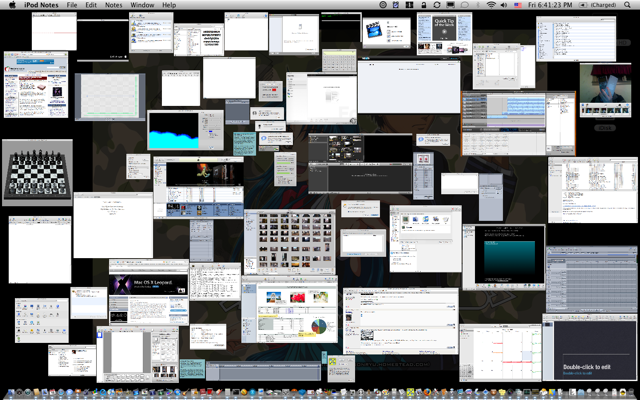The image size is (640, 400).
Task: Open the iPod Notes application menu
Action: (x=41, y=5)
